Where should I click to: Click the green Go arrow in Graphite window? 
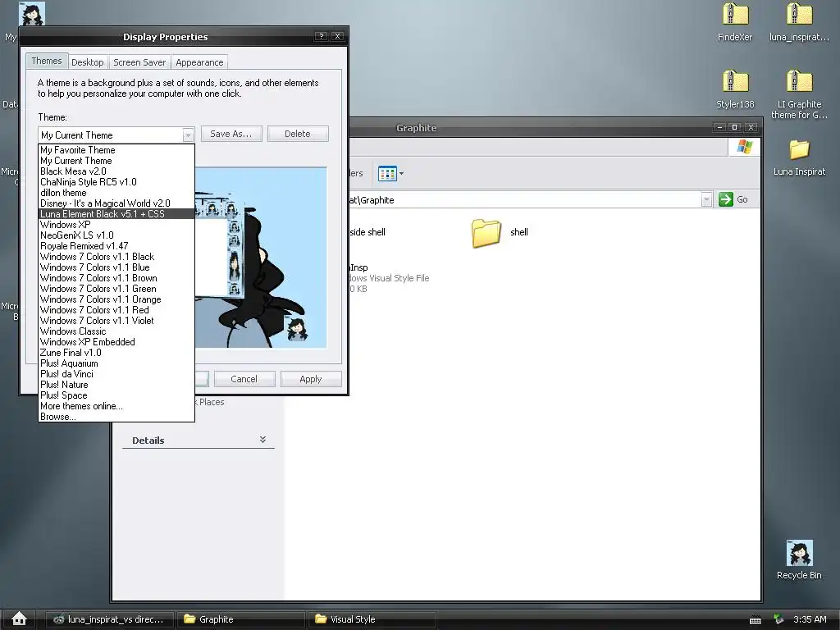pos(726,199)
